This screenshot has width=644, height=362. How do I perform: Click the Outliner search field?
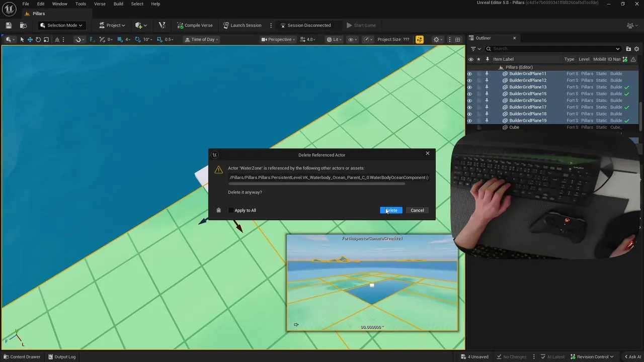tap(553, 49)
